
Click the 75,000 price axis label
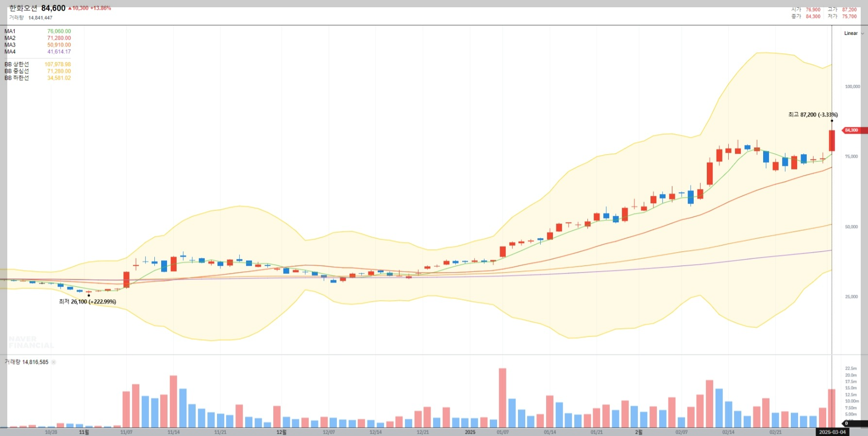point(851,157)
